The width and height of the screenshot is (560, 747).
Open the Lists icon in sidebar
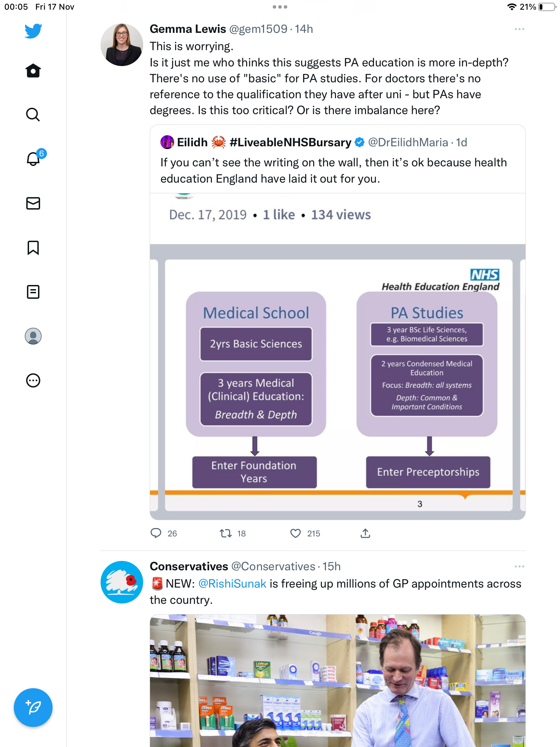click(x=33, y=292)
